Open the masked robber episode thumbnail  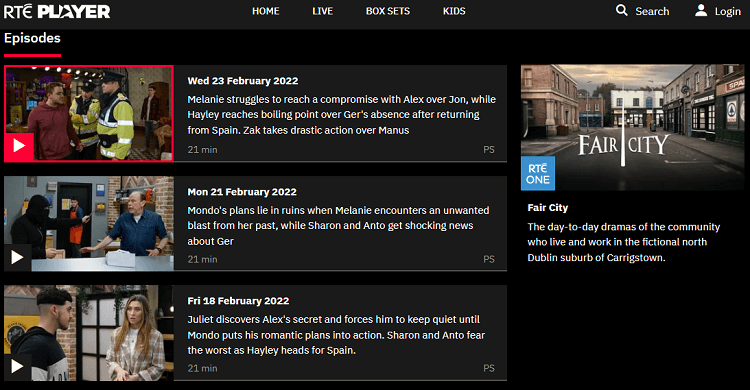(x=89, y=224)
